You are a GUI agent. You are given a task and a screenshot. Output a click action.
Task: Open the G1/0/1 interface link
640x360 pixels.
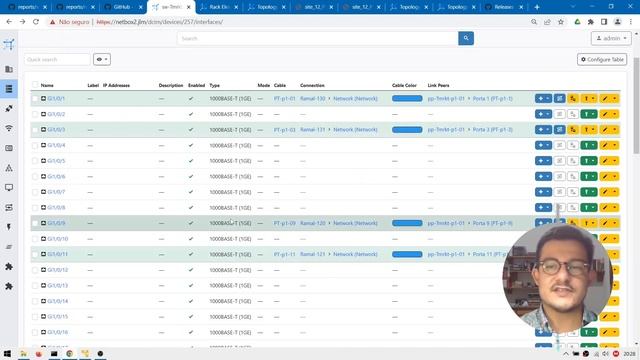56,98
